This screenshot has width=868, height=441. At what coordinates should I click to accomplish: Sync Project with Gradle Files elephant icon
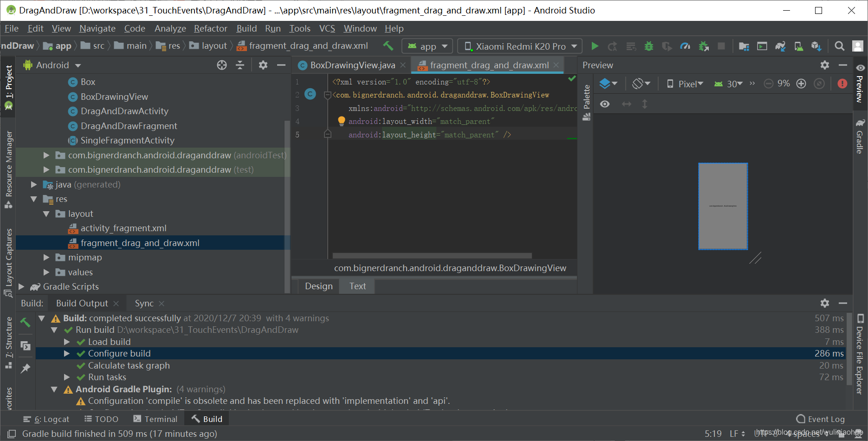(x=780, y=46)
